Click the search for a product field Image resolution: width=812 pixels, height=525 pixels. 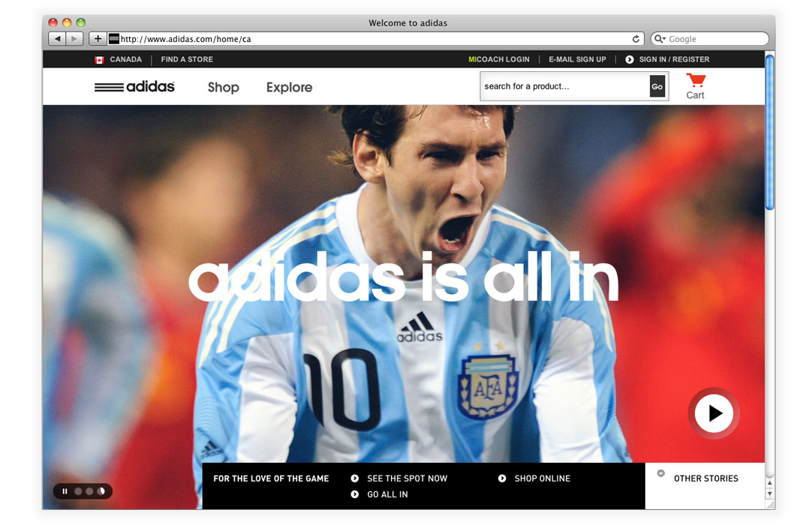coord(564,86)
